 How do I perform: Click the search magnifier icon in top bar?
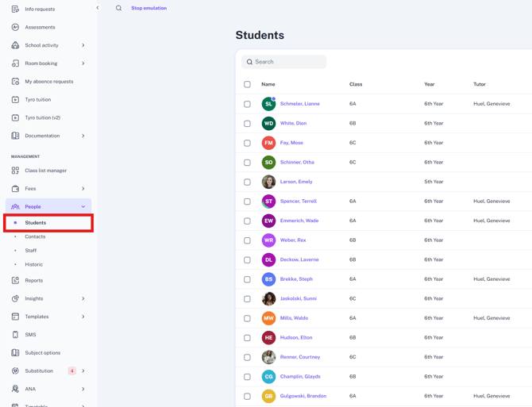(118, 8)
